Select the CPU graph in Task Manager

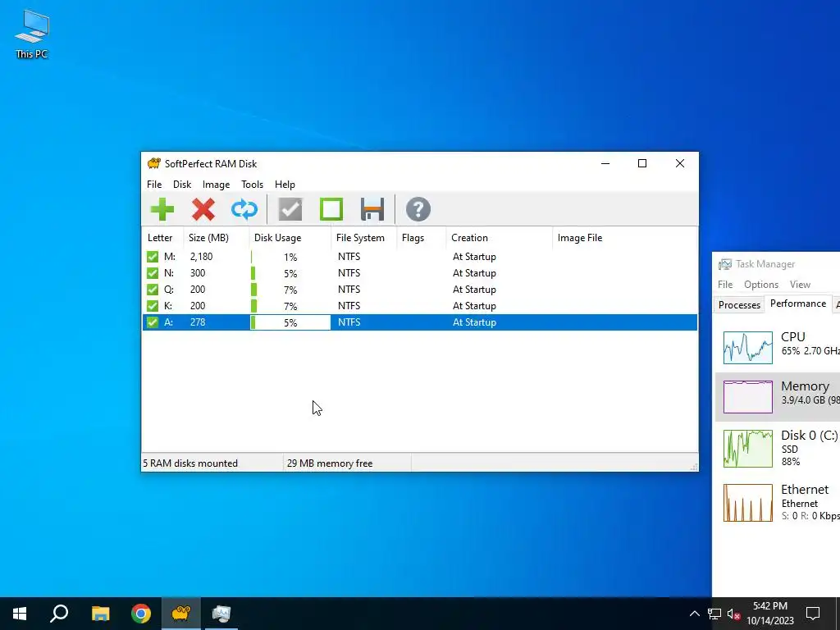pos(748,348)
